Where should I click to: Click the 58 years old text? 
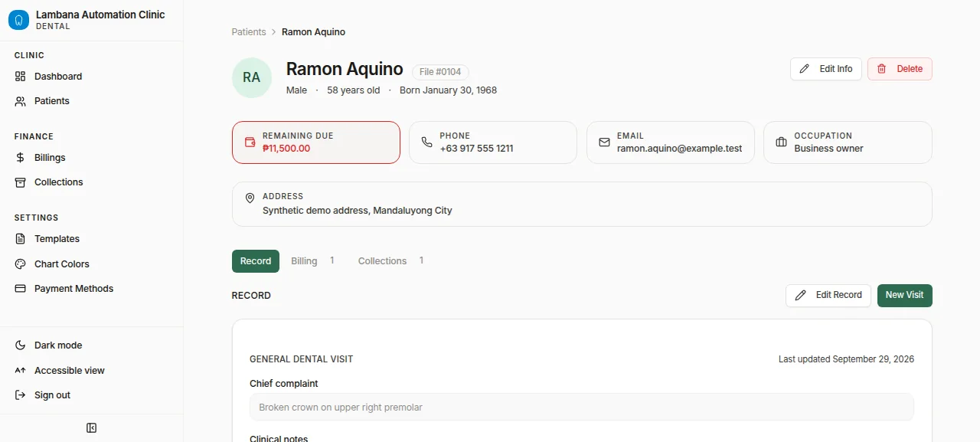pyautogui.click(x=354, y=90)
